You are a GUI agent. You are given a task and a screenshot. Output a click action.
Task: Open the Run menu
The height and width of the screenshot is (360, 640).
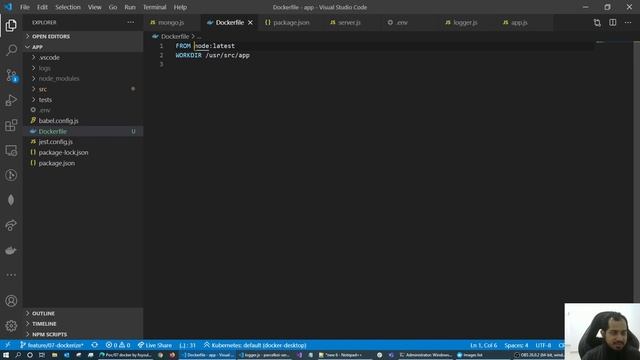(x=130, y=7)
